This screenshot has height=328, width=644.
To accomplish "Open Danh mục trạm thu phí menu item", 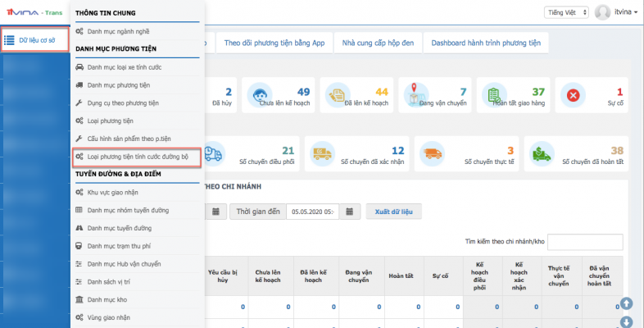I will (x=119, y=245).
